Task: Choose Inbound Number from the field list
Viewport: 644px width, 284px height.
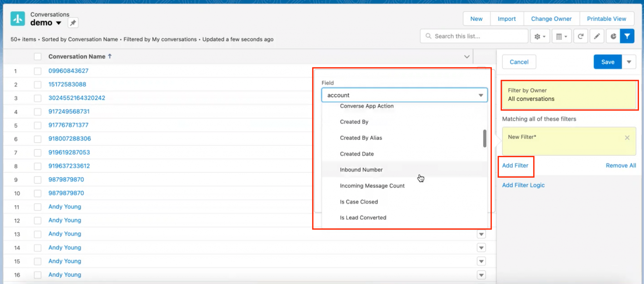Action: pos(361,170)
